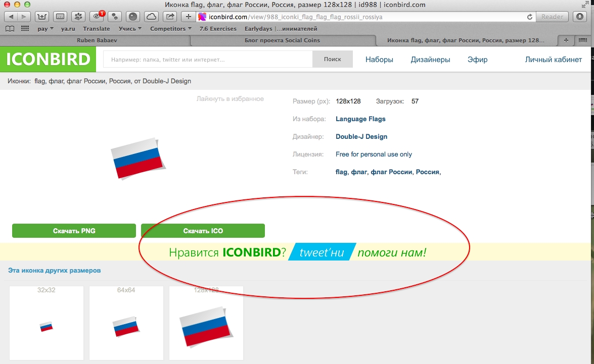Click the Эта иконка других размеров heading
The height and width of the screenshot is (364, 594).
[54, 271]
